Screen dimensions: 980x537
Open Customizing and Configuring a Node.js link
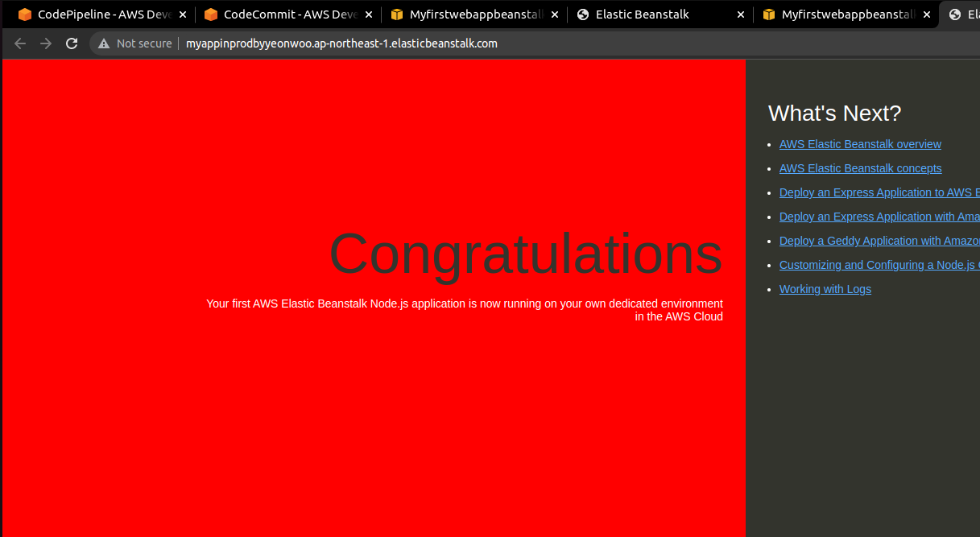(879, 265)
